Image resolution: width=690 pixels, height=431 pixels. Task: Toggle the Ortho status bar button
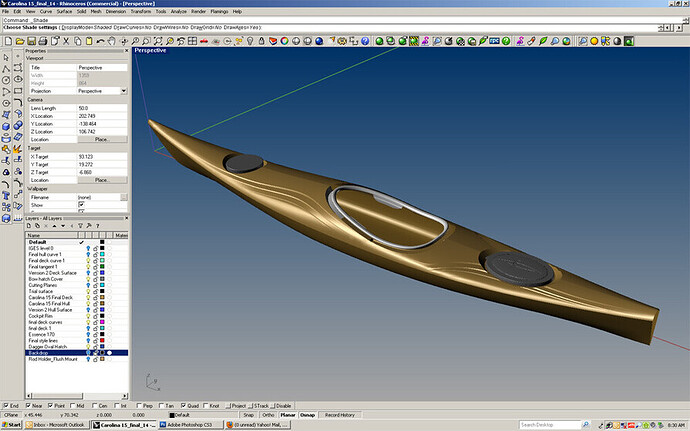[268, 415]
